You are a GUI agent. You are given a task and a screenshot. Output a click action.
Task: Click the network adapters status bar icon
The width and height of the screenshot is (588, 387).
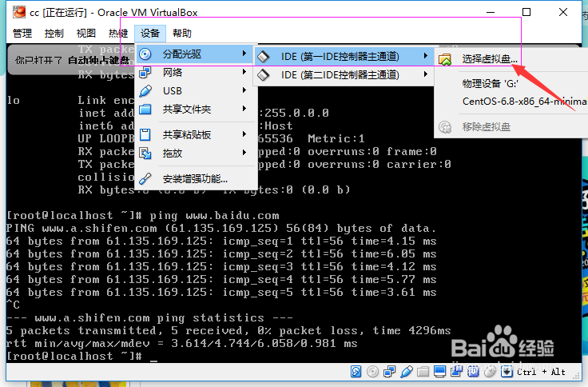pos(390,372)
